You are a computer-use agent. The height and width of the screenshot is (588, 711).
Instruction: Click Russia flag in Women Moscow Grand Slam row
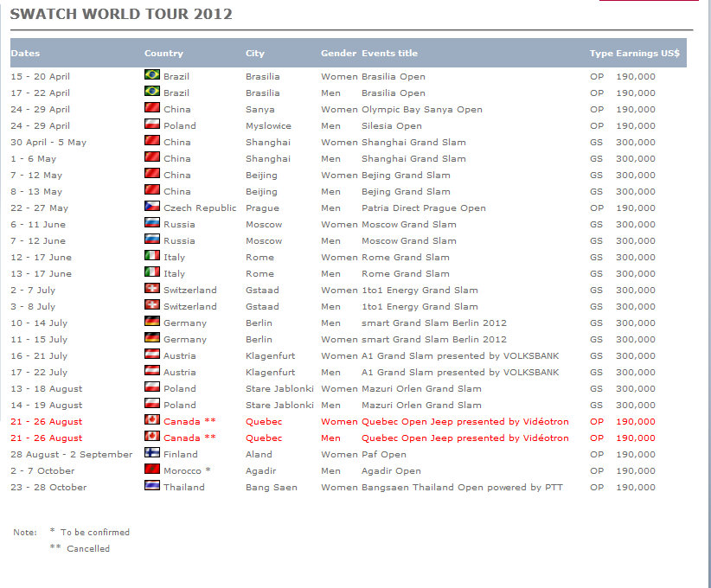(x=151, y=224)
